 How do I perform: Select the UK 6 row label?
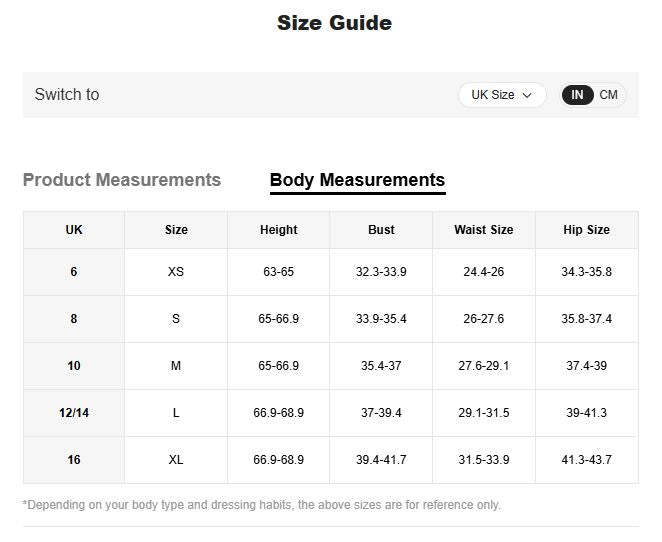click(x=74, y=272)
